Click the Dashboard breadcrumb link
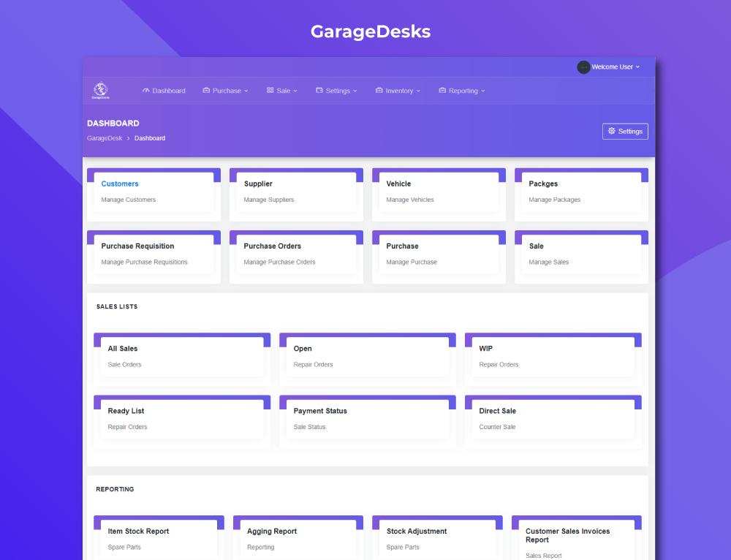The image size is (731, 560). [150, 138]
